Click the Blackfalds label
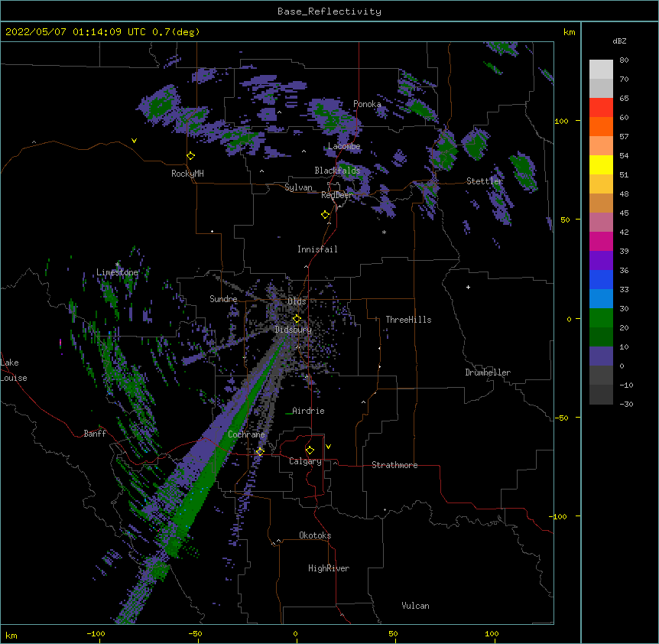Screen dimensions: 659x644 coord(337,171)
